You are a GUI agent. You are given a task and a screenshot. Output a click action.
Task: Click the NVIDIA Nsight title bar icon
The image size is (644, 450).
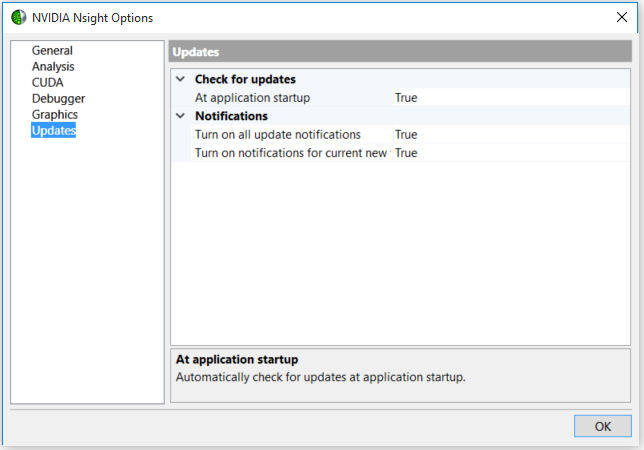click(x=18, y=18)
